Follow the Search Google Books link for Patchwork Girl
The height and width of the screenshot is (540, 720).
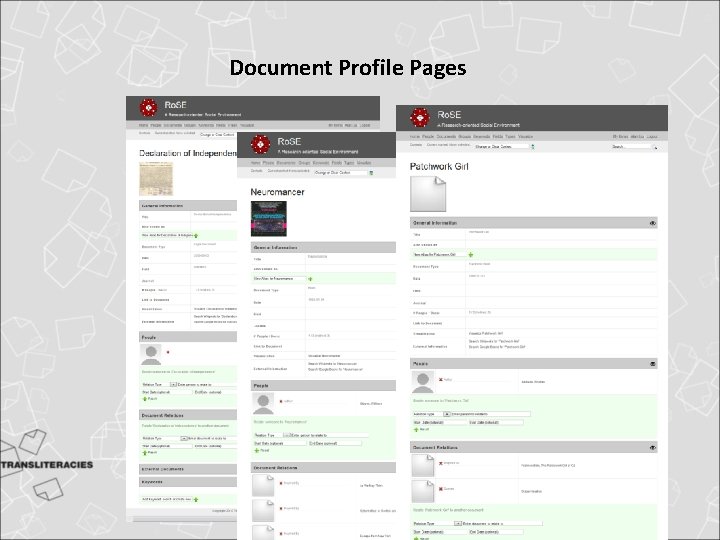coord(497,347)
